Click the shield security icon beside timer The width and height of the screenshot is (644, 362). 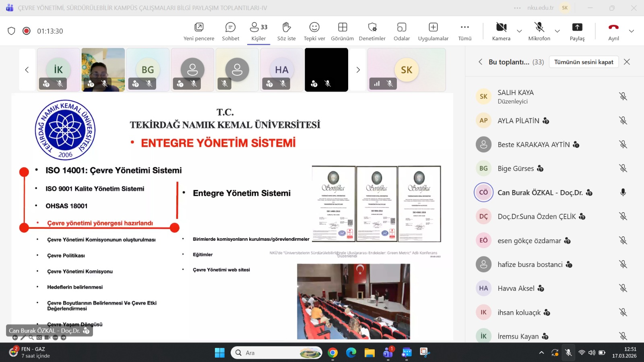(11, 31)
